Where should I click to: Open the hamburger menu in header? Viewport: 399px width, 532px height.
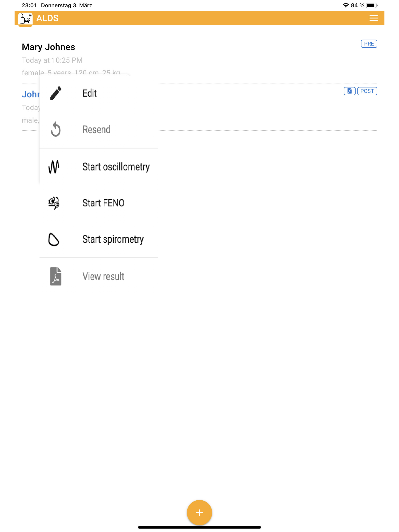pos(373,18)
